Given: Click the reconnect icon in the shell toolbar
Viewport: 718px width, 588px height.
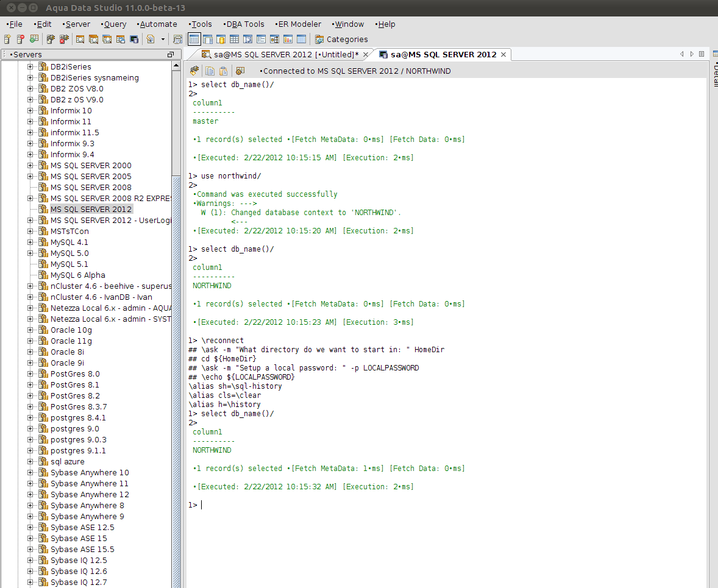Looking at the screenshot, I should click(194, 71).
